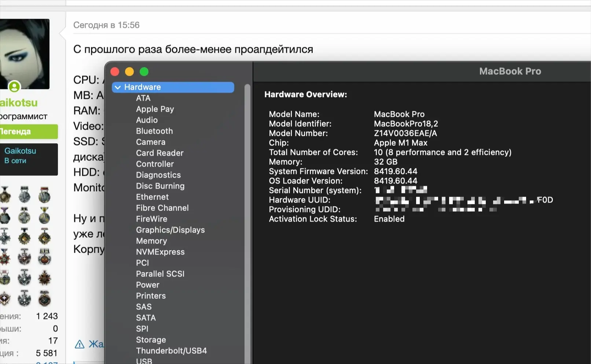Select NVMExpress entry
591x364 pixels.
coord(160,252)
